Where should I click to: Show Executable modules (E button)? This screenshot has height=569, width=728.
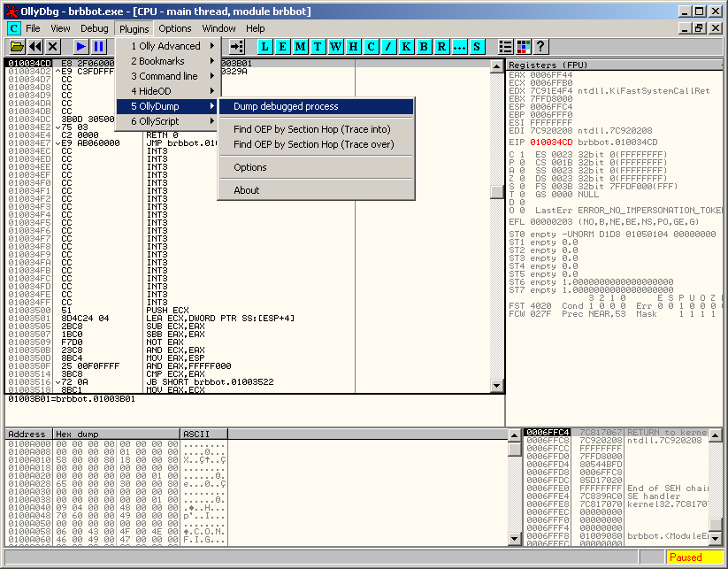click(282, 46)
